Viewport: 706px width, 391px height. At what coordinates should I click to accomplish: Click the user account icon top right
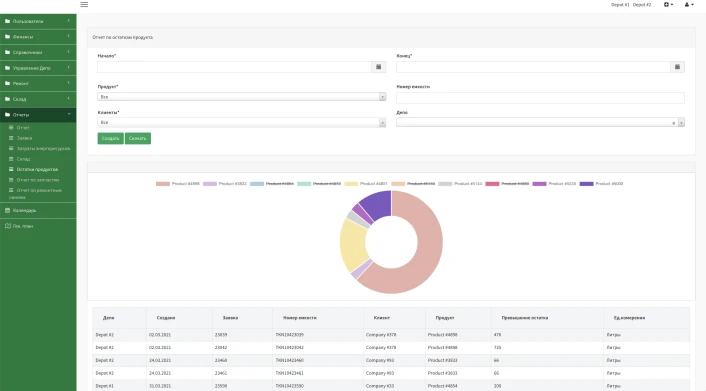(x=689, y=5)
